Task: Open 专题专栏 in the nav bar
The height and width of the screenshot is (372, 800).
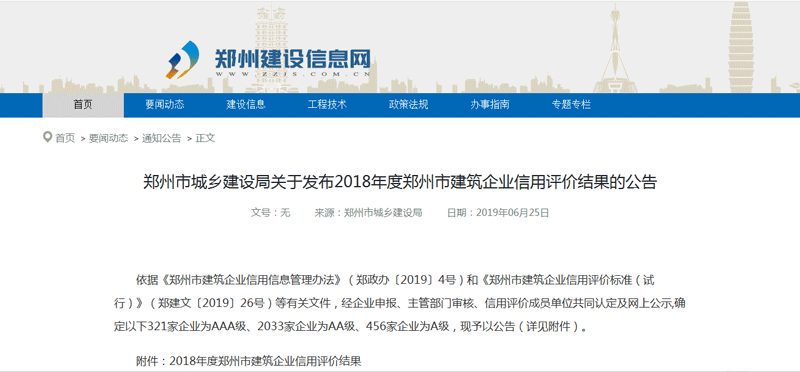Action: click(571, 105)
